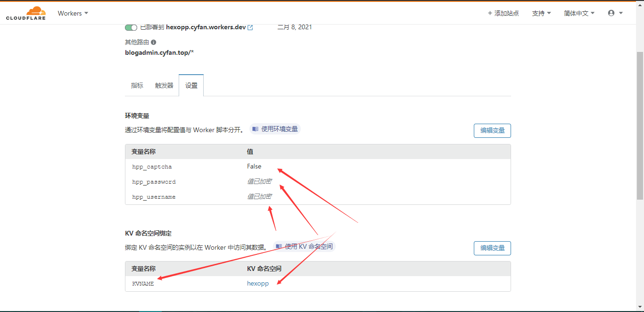Viewport: 644px width, 312px height.
Task: Select the 设置 tab
Action: pos(191,85)
